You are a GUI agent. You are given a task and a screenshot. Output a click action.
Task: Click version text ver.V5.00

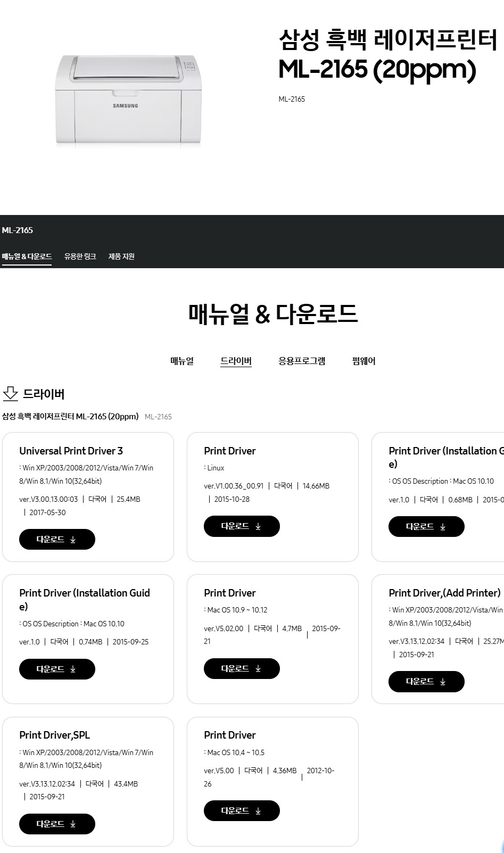click(x=219, y=771)
